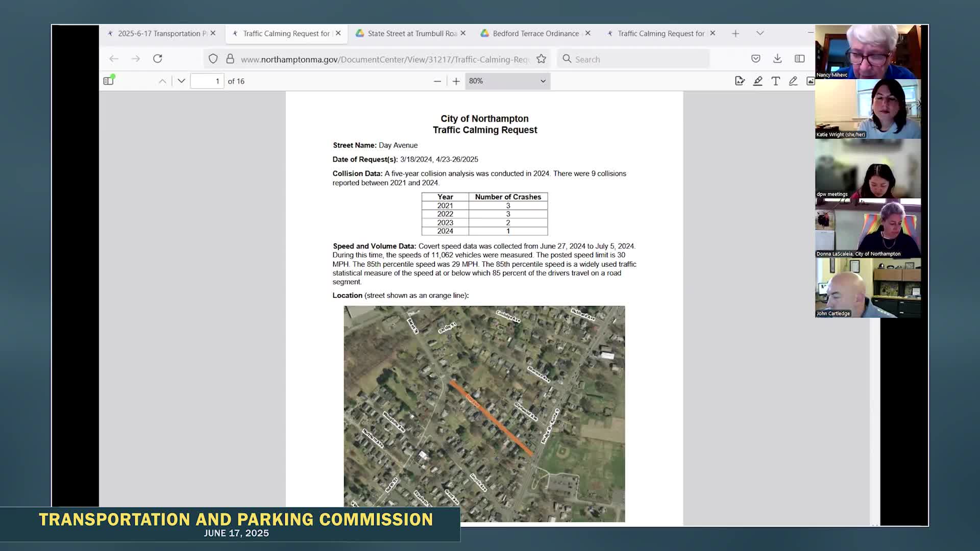Viewport: 980px width, 551px height.
Task: Select the PDF add image tool
Action: [811, 81]
